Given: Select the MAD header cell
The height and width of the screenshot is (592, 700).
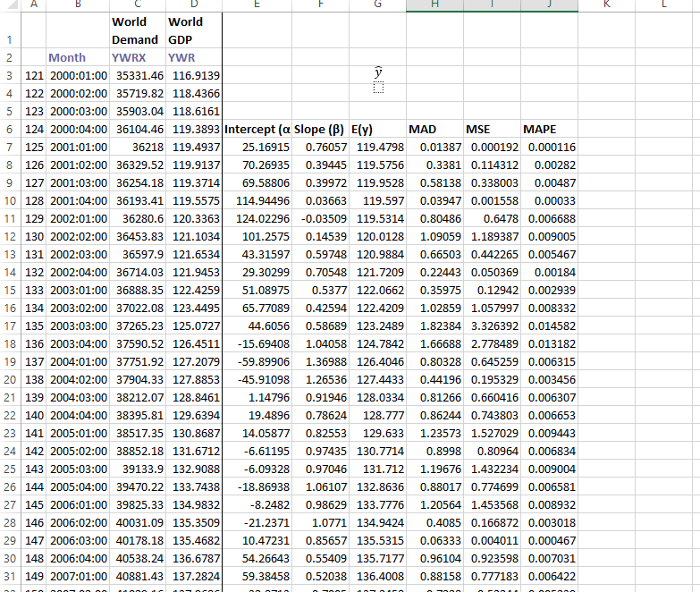Looking at the screenshot, I should tap(434, 129).
